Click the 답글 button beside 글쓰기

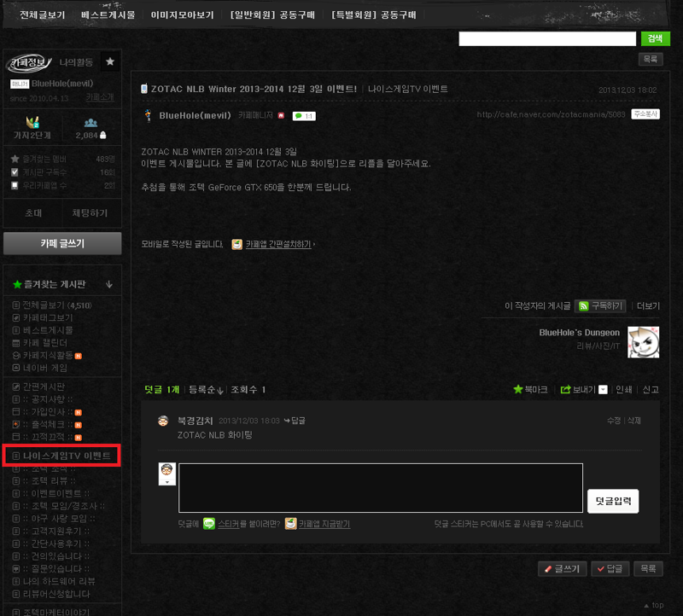point(610,568)
